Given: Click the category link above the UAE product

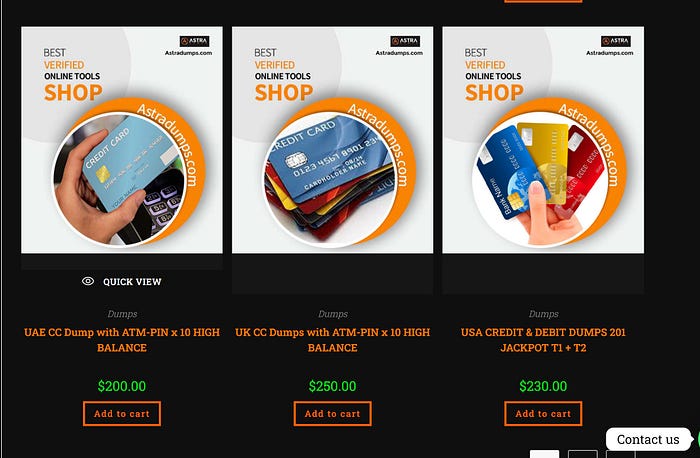Looking at the screenshot, I should pos(122,314).
